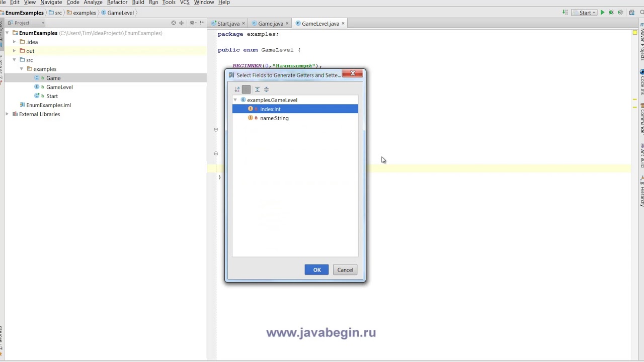644x362 pixels.
Task: Click the scroll from source icon
Action: coord(174,23)
